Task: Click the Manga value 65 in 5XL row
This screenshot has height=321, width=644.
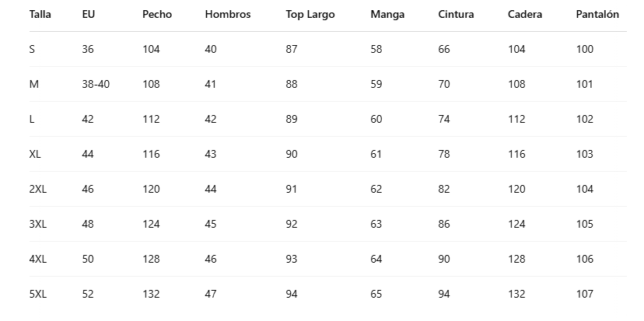Action: [x=376, y=294]
